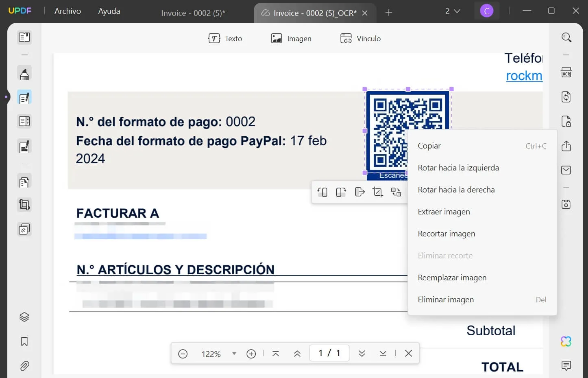The height and width of the screenshot is (378, 588).
Task: Open the user account avatar C
Action: click(x=487, y=11)
